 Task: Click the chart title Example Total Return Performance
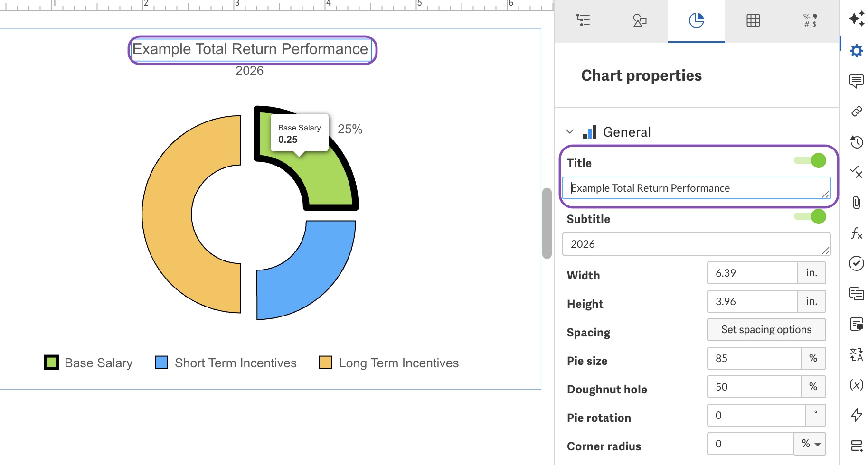click(x=250, y=49)
